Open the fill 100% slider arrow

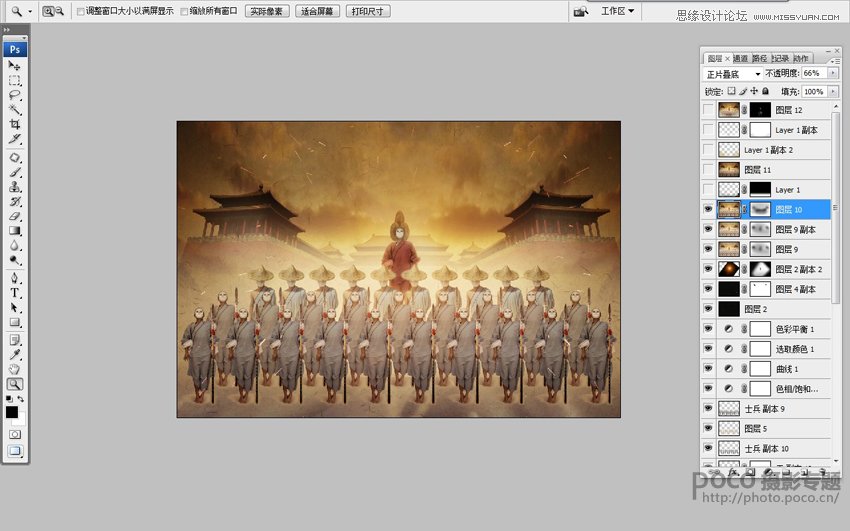click(x=833, y=92)
